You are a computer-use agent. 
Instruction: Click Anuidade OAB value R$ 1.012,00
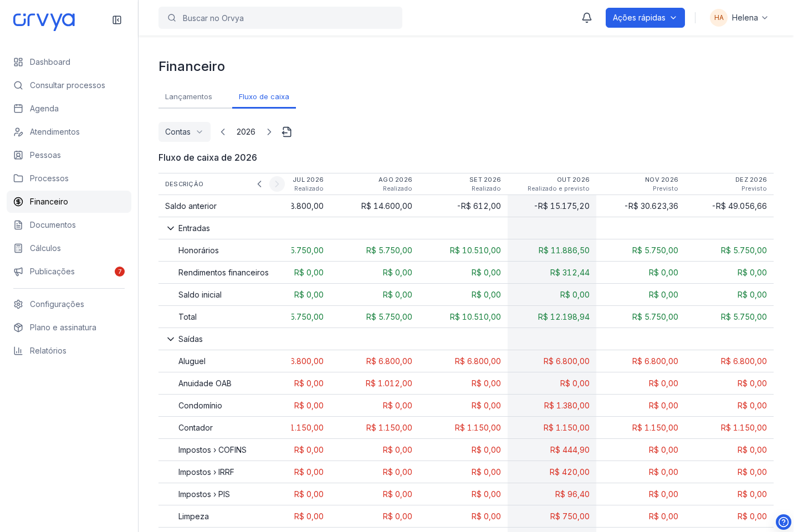tap(389, 383)
